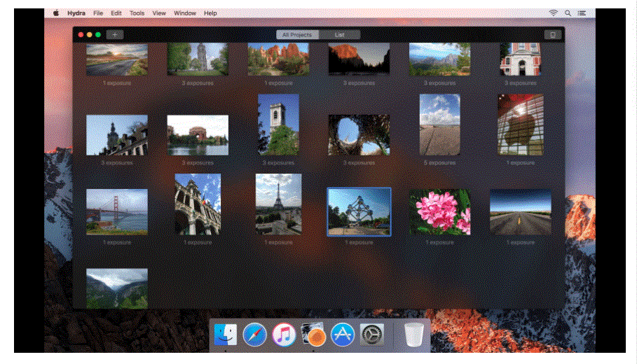
Task: Select the Apple logo glass thumbnail
Action: tap(521, 125)
